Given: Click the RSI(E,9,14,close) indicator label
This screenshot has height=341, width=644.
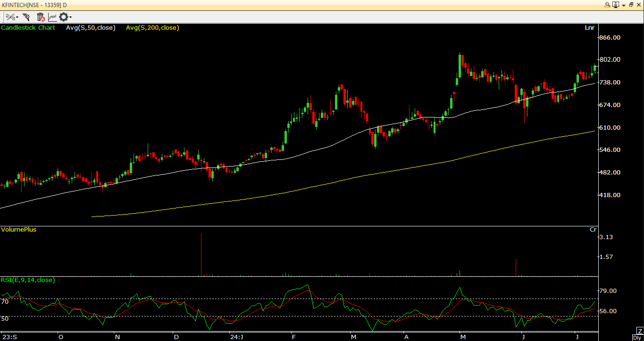Looking at the screenshot, I should click(x=28, y=280).
